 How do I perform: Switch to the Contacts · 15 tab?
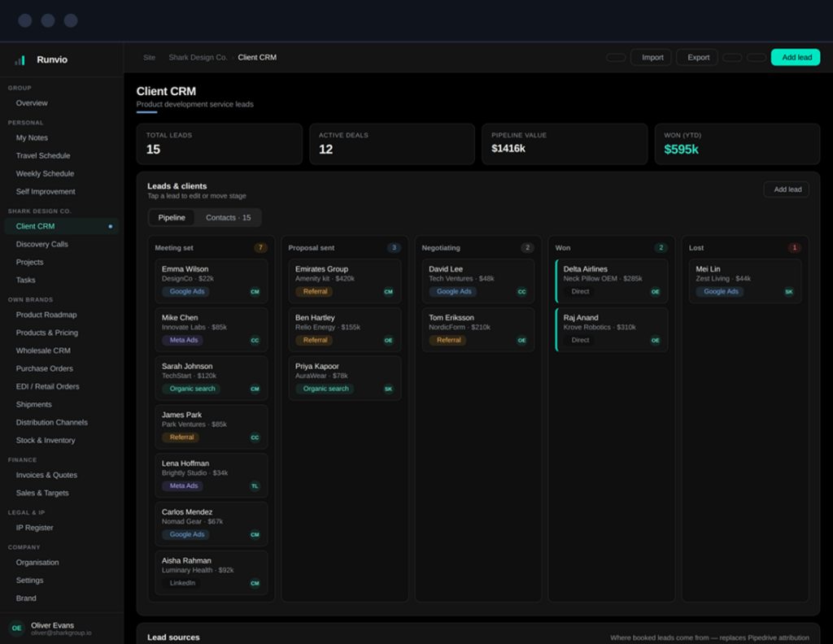tap(229, 218)
